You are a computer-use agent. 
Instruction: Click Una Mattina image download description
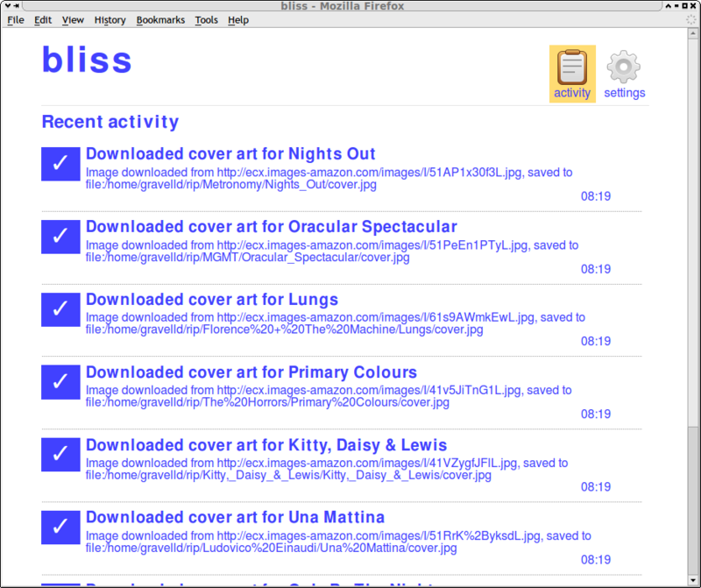(338, 542)
